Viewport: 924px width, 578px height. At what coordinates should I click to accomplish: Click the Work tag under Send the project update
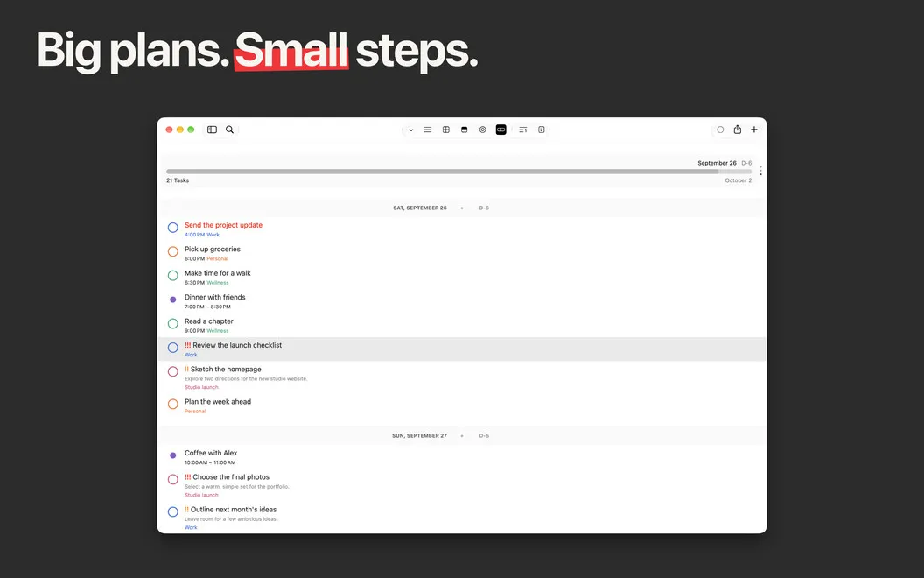[213, 235]
